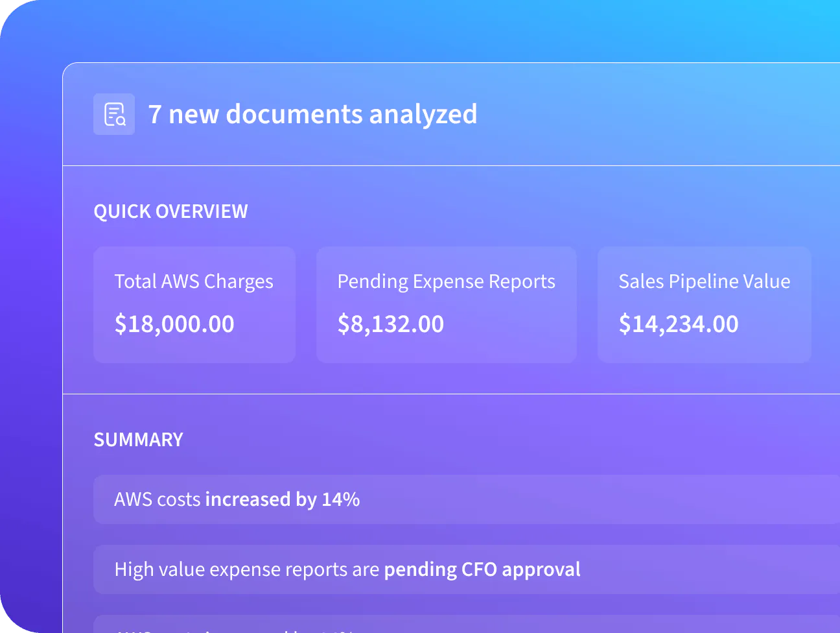
Task: Click the SUMMARY section label
Action: [138, 440]
